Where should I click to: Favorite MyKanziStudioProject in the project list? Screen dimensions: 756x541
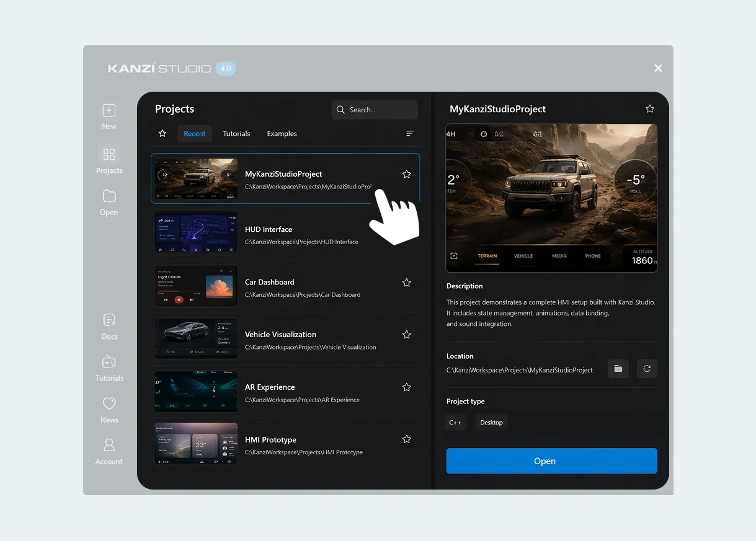(x=407, y=174)
